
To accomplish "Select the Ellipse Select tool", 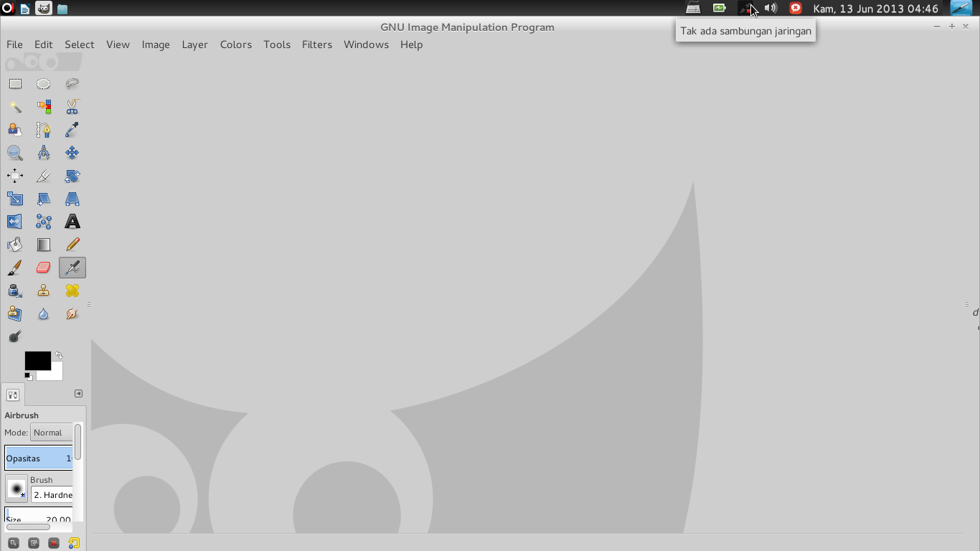I will (x=44, y=84).
